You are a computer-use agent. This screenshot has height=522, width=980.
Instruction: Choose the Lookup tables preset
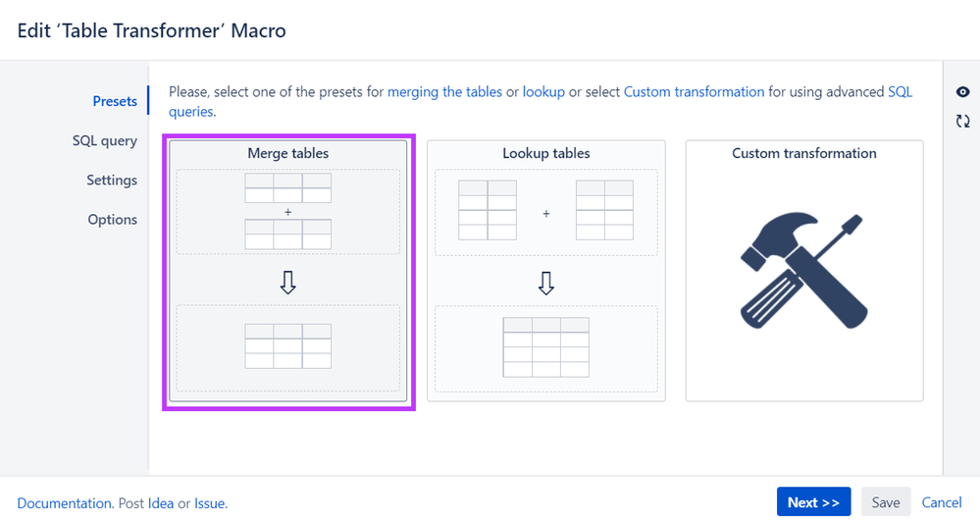[546, 271]
